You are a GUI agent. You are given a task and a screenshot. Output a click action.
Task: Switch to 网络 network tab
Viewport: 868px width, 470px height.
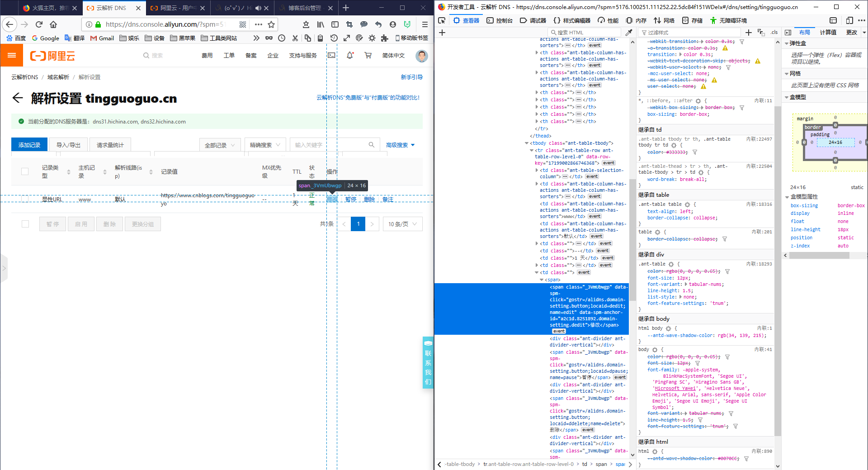[x=664, y=20]
